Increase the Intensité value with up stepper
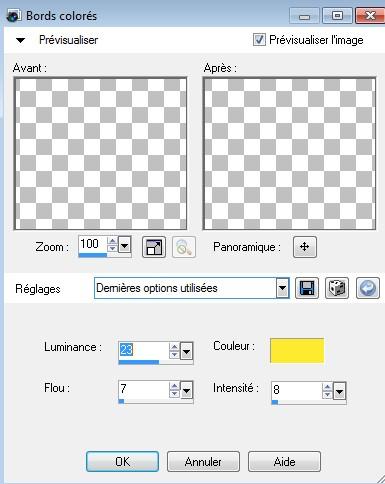 click(x=327, y=387)
